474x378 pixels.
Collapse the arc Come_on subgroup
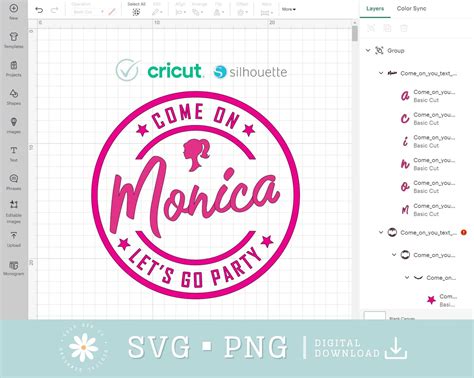407,277
